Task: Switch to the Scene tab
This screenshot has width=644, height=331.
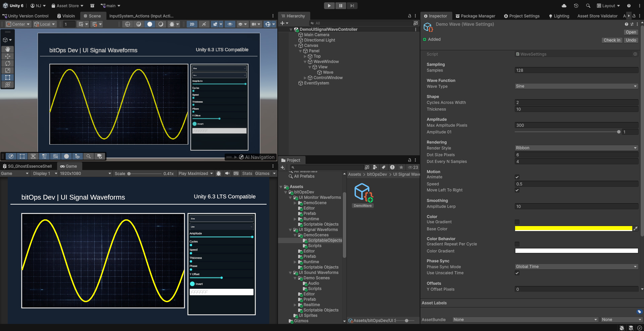Action: tap(92, 16)
